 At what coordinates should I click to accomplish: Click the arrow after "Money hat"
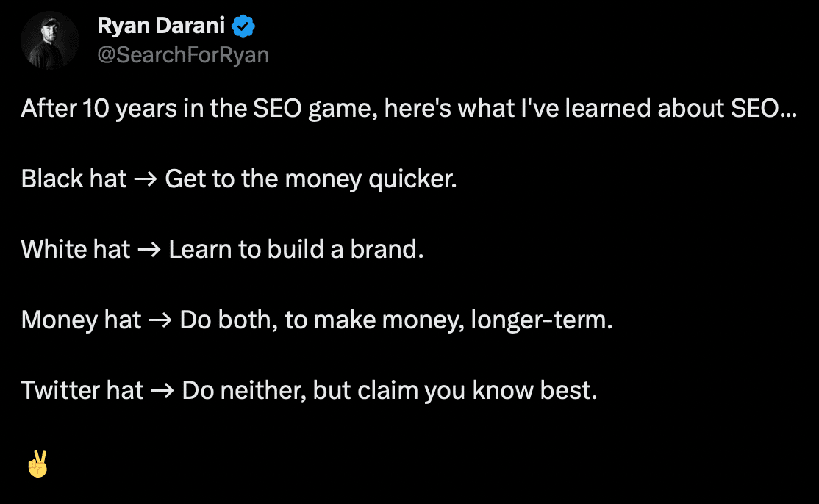click(x=160, y=320)
